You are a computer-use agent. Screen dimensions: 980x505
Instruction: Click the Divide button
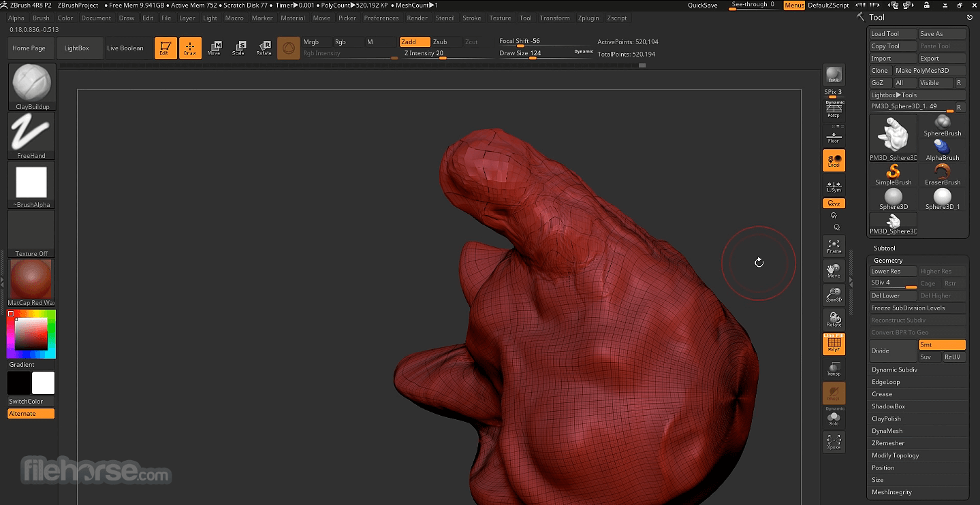[894, 351]
